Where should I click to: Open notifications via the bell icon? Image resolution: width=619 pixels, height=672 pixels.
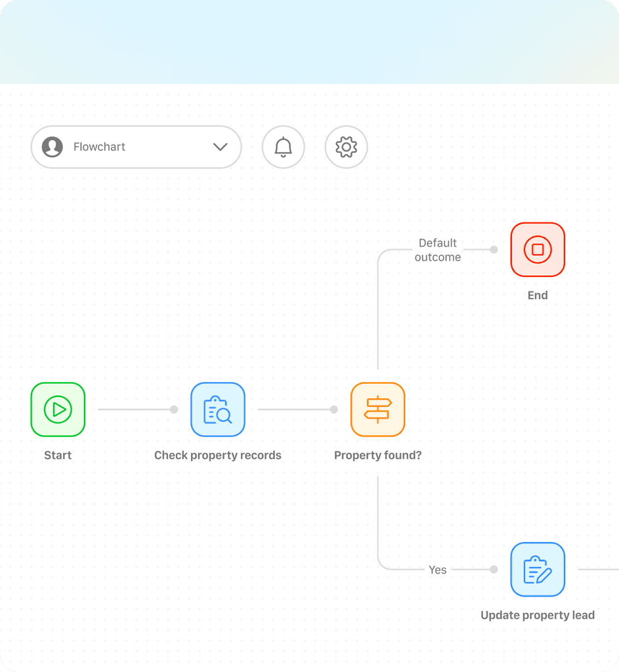pos(283,147)
